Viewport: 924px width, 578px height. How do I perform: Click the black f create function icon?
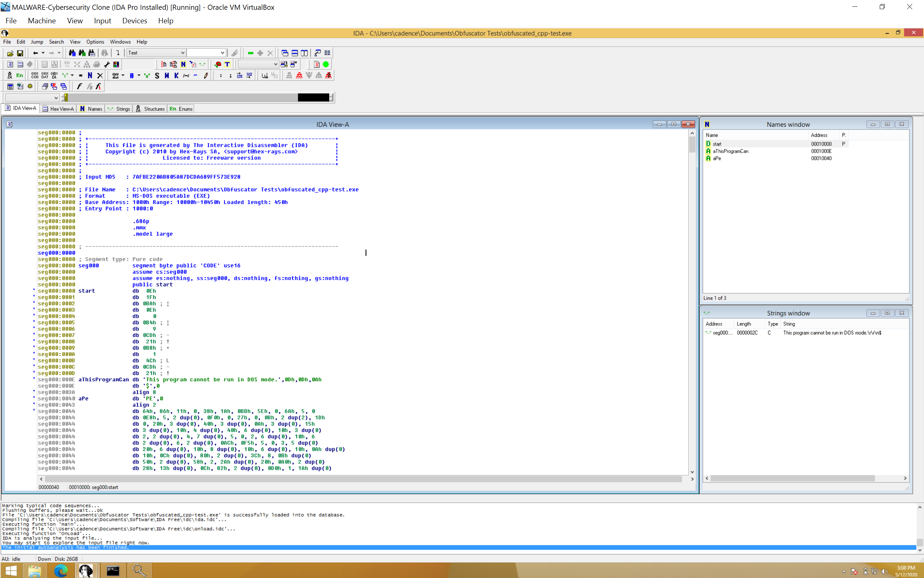click(x=79, y=86)
